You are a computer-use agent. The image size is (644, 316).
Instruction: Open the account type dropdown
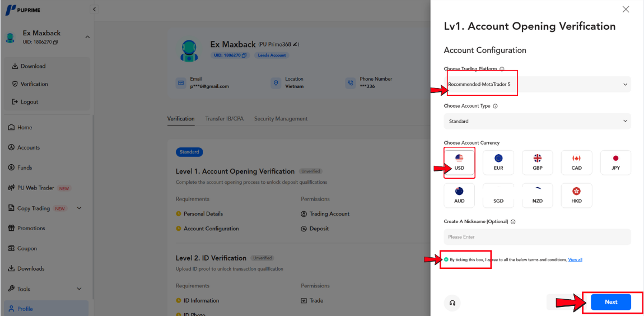(x=537, y=121)
